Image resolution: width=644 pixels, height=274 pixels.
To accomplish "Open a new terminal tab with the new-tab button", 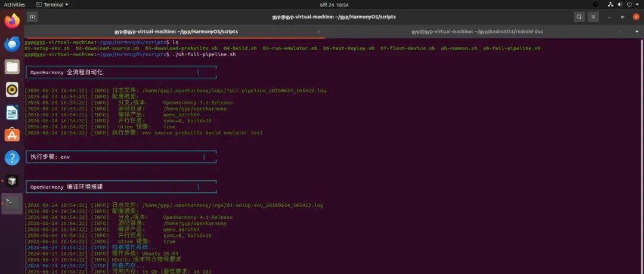I will click(32, 17).
